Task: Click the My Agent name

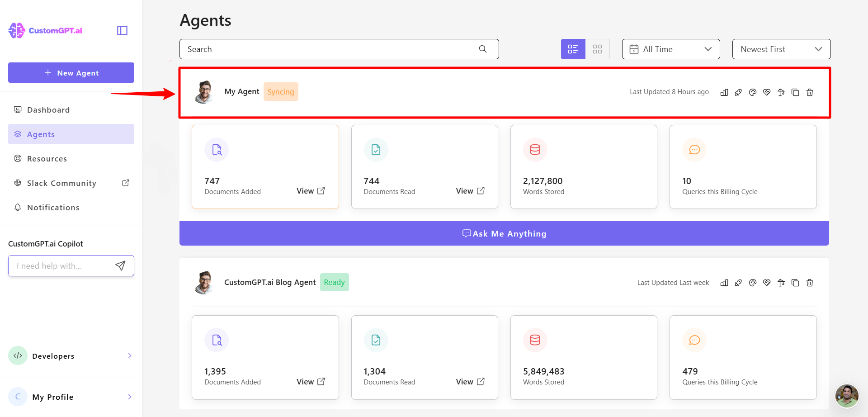Action: tap(242, 91)
